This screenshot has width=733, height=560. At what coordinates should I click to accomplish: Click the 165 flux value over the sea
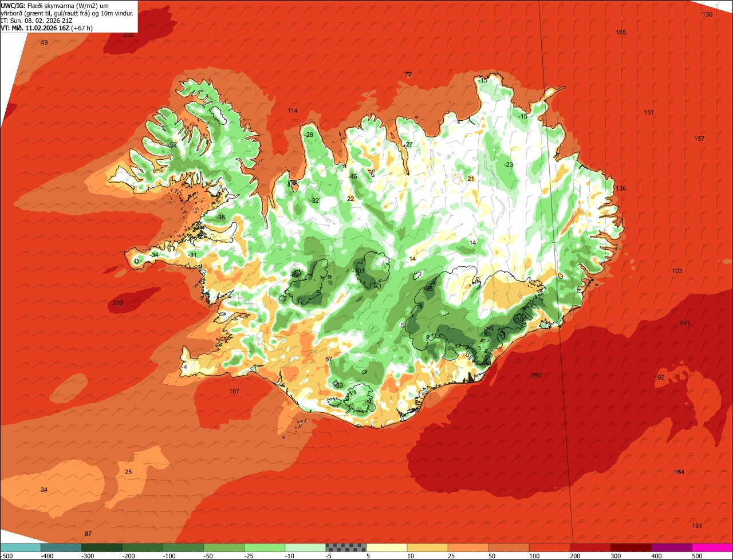tap(621, 32)
